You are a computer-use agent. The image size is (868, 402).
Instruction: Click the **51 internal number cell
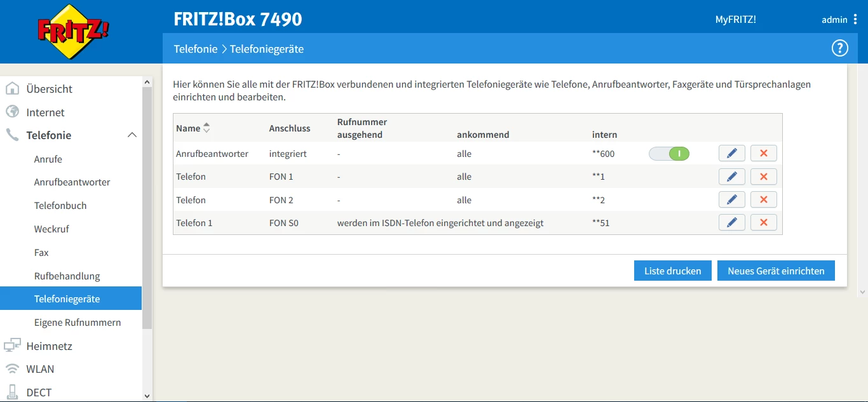(x=600, y=223)
